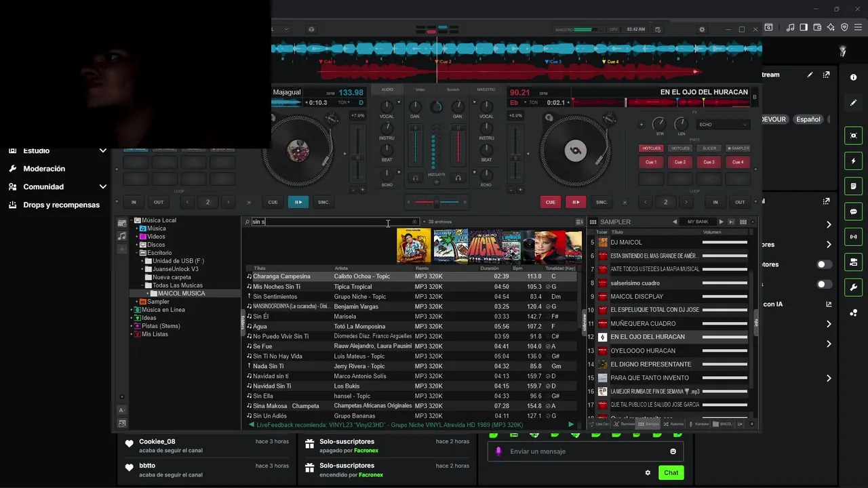
Task: Click the browser options icon beside file count
Action: (x=579, y=222)
